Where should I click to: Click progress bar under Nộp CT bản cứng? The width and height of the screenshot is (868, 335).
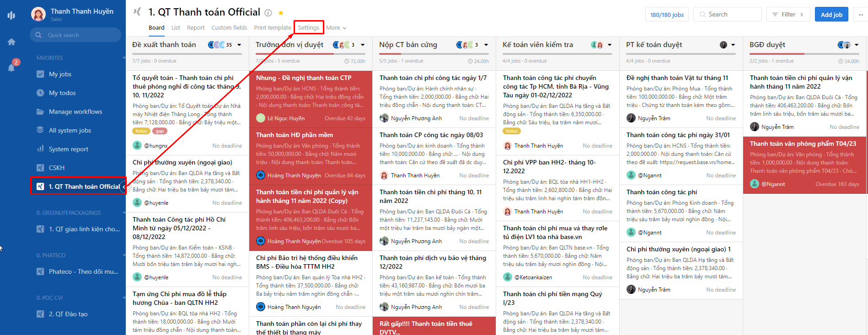click(434, 54)
